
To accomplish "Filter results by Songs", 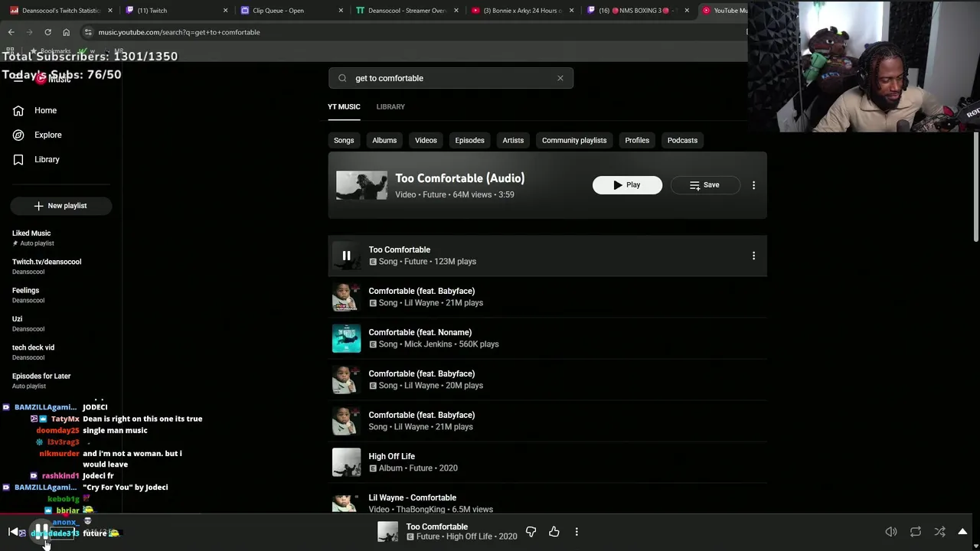I will pos(344,140).
